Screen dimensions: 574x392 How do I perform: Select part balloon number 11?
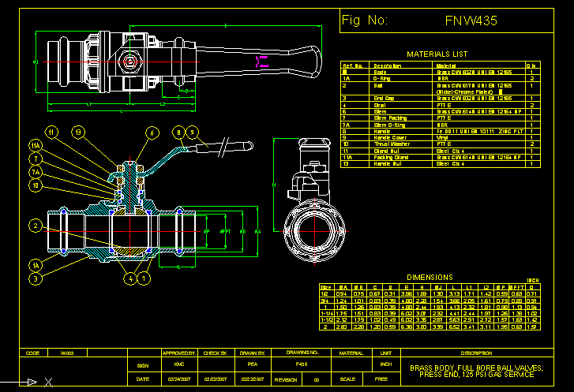click(51, 132)
